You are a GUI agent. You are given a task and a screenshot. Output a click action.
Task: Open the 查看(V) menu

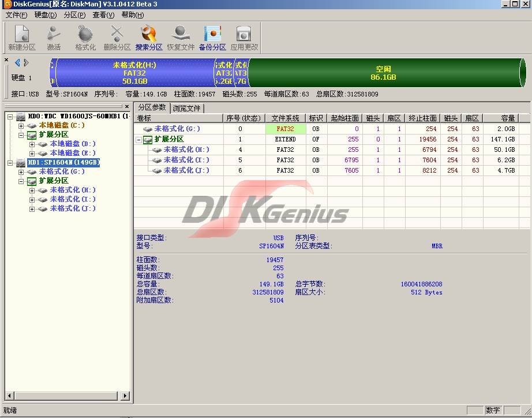[103, 15]
